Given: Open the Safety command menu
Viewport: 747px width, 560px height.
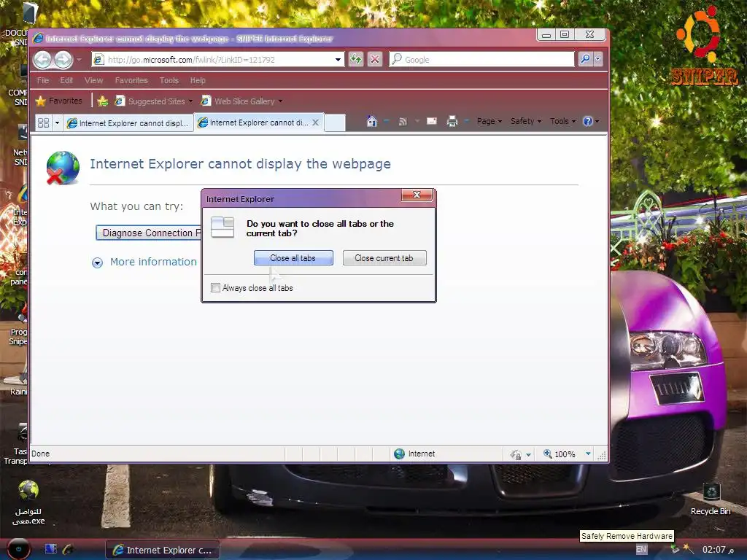Looking at the screenshot, I should click(526, 121).
